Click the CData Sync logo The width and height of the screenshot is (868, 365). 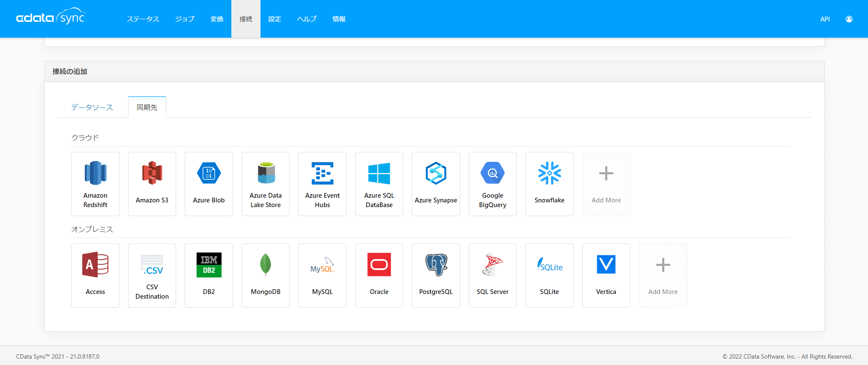[x=51, y=16]
